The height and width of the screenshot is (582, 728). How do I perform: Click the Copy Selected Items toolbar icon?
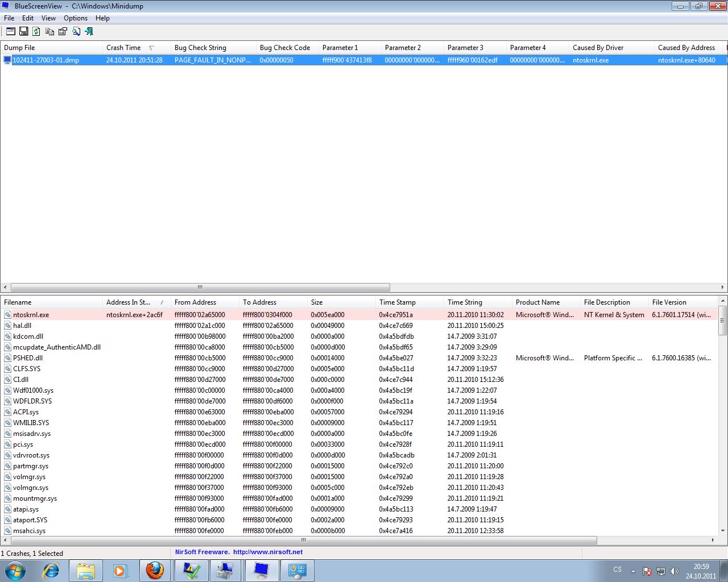point(50,31)
